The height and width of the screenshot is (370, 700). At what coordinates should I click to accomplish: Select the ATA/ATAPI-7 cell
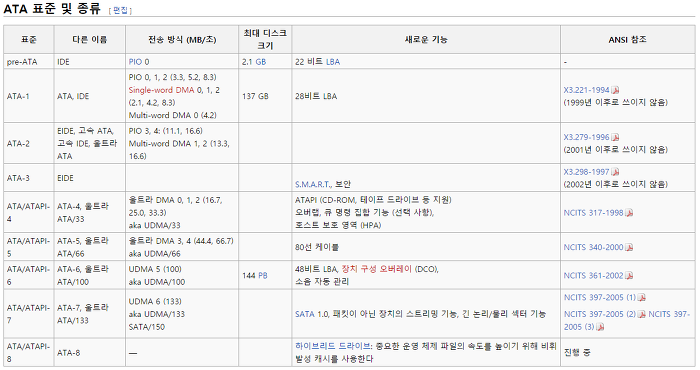(x=29, y=314)
